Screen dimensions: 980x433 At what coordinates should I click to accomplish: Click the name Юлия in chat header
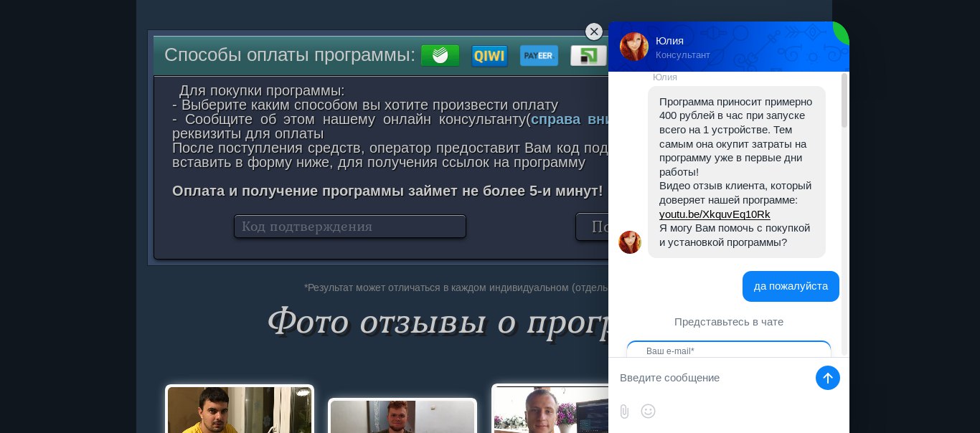pos(669,41)
